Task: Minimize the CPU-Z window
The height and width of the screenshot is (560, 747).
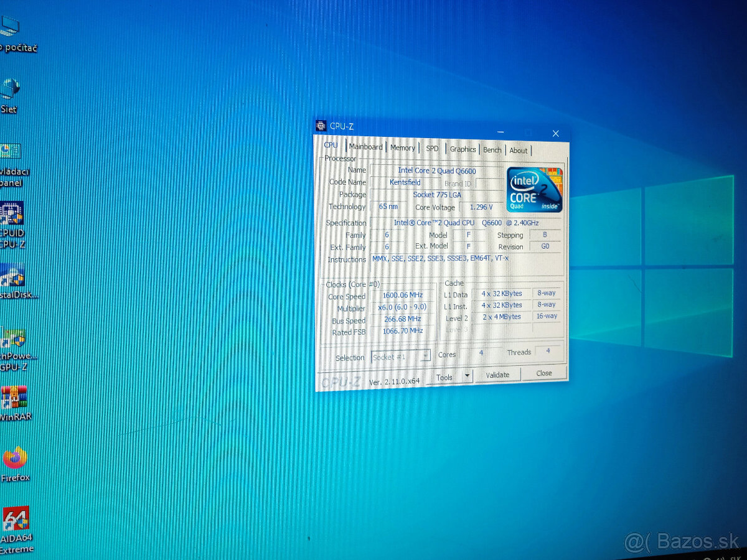Action: (x=500, y=131)
